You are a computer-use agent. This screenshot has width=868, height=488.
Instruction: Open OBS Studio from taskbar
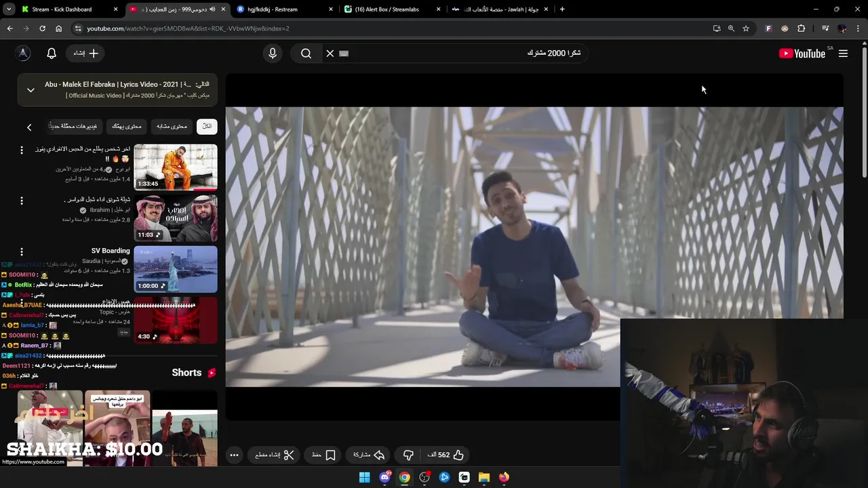point(425,477)
